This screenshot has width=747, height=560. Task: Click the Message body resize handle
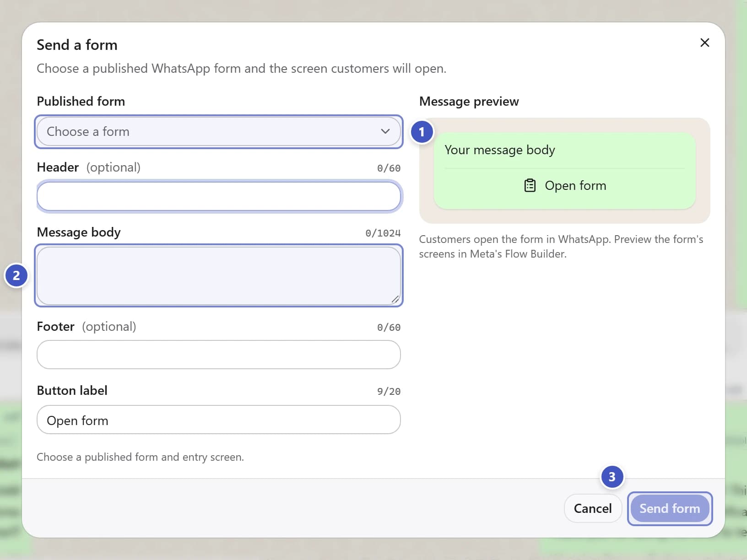click(395, 299)
